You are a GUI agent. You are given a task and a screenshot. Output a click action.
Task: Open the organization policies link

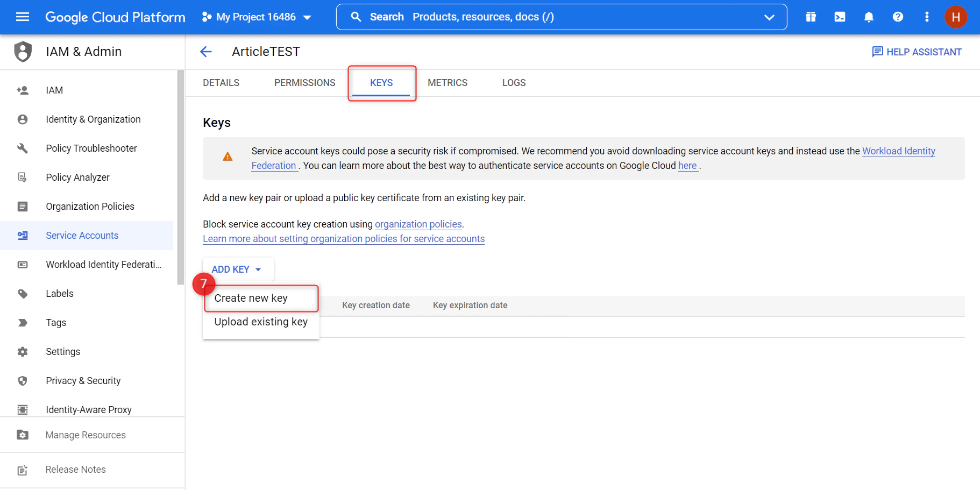point(418,224)
